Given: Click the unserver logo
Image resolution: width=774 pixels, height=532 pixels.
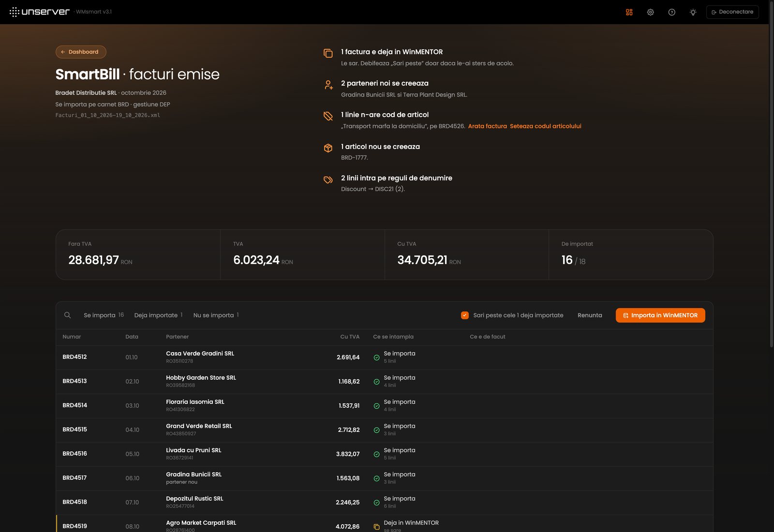Looking at the screenshot, I should point(40,12).
